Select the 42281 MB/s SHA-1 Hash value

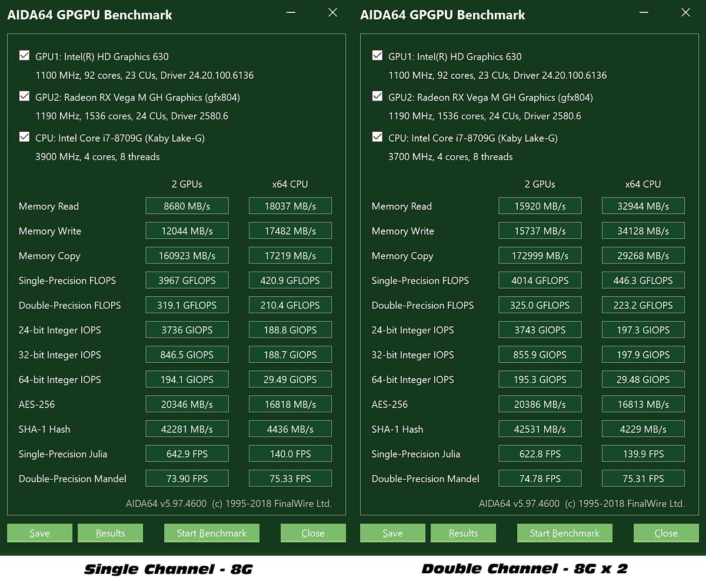coord(187,429)
